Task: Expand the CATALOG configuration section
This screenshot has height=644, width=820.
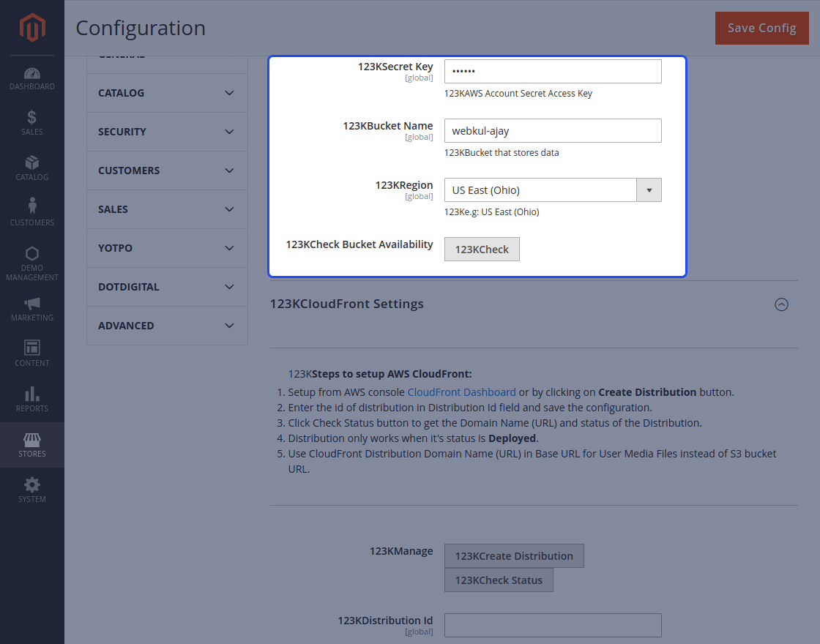Action: click(167, 93)
